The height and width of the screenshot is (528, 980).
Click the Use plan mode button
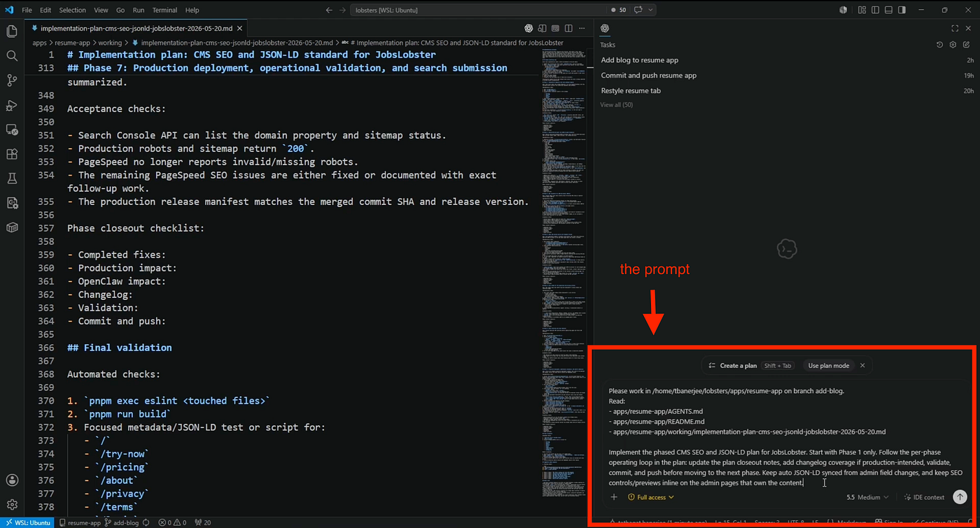[828, 366]
